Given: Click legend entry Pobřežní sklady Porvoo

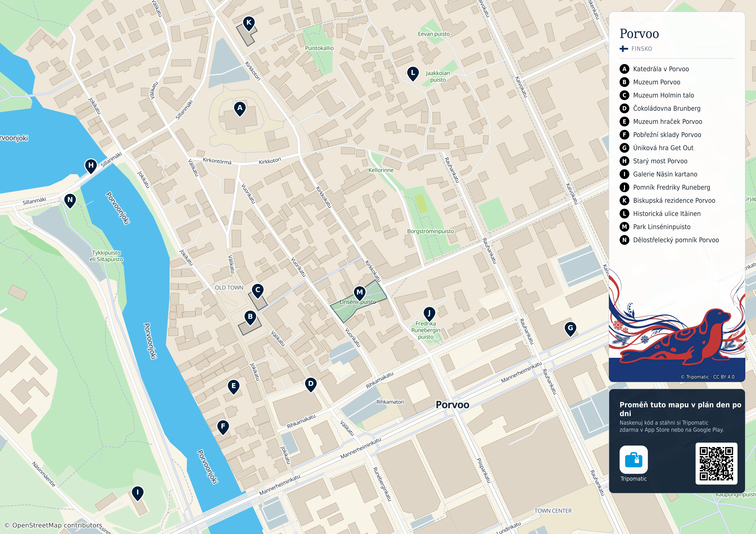Looking at the screenshot, I should tap(660, 135).
